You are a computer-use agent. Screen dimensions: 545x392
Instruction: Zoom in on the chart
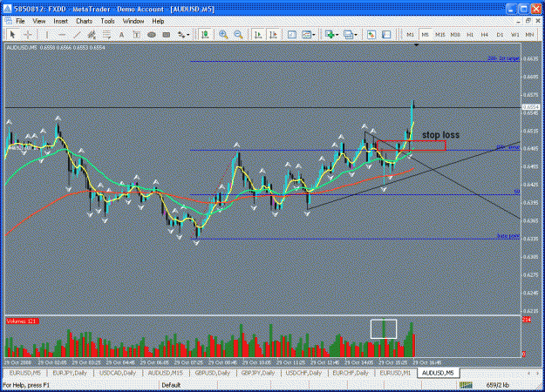tap(223, 34)
